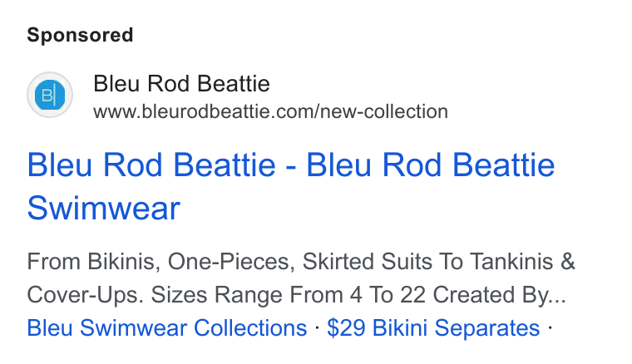Viewport: 632px width, 364px height.
Task: Click the second Bleu Rod Beattie headline phrase
Action: [x=431, y=165]
